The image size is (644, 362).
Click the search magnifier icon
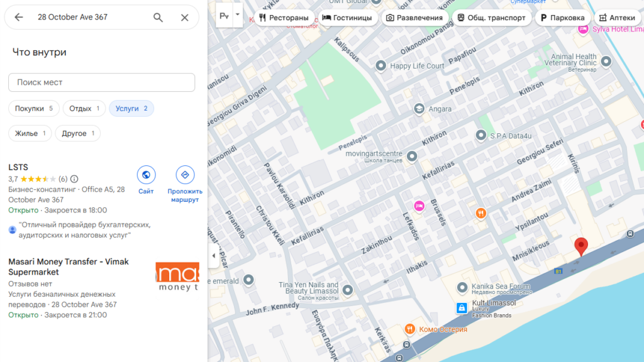(158, 17)
